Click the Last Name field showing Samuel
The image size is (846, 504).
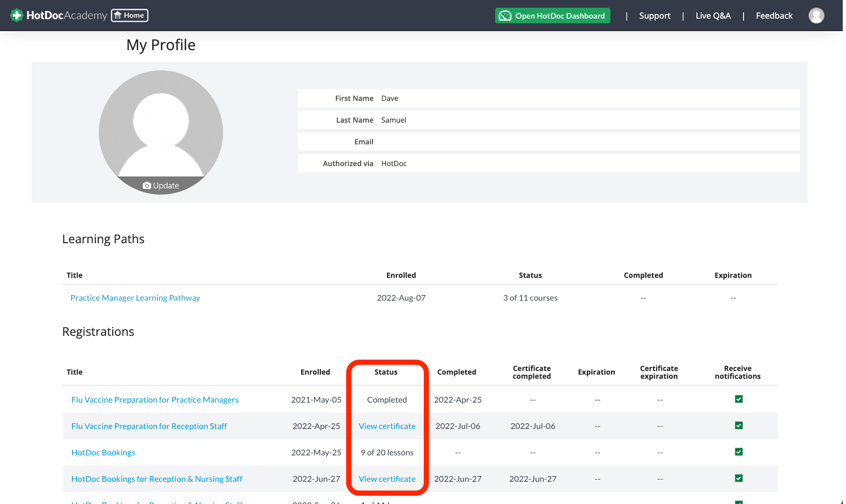coord(549,120)
